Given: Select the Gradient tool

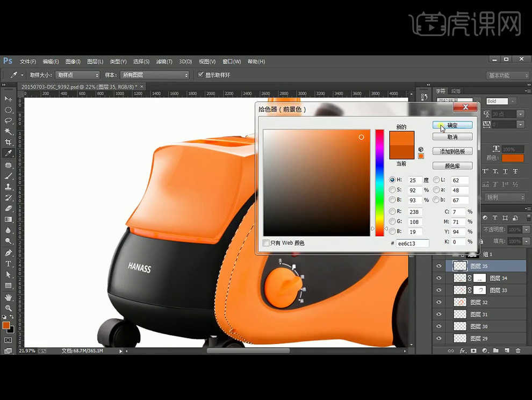Looking at the screenshot, I should point(8,219).
